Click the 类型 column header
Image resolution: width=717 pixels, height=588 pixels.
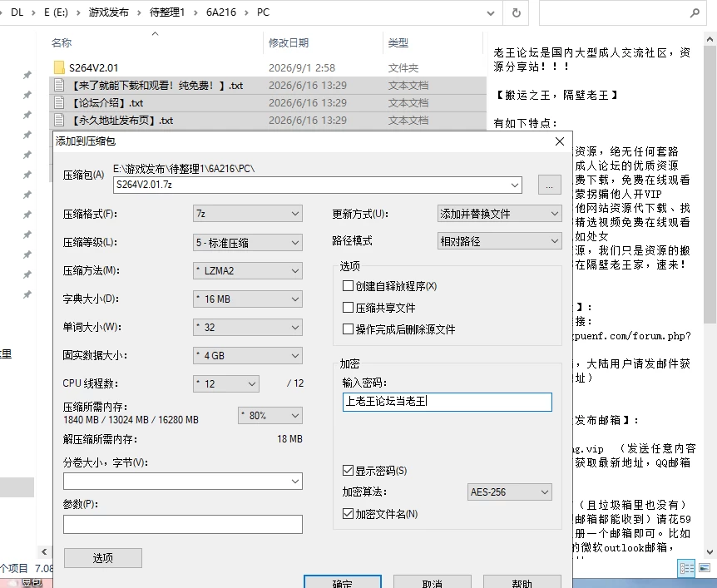point(398,43)
